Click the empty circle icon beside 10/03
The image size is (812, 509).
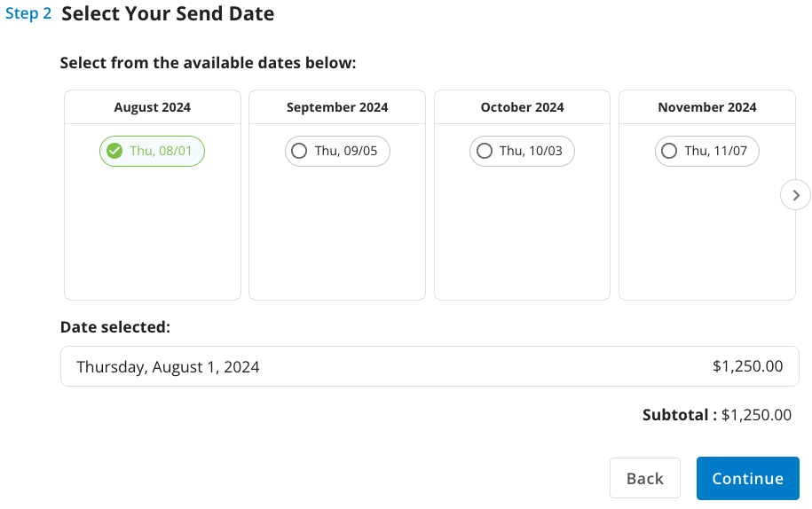click(x=485, y=151)
